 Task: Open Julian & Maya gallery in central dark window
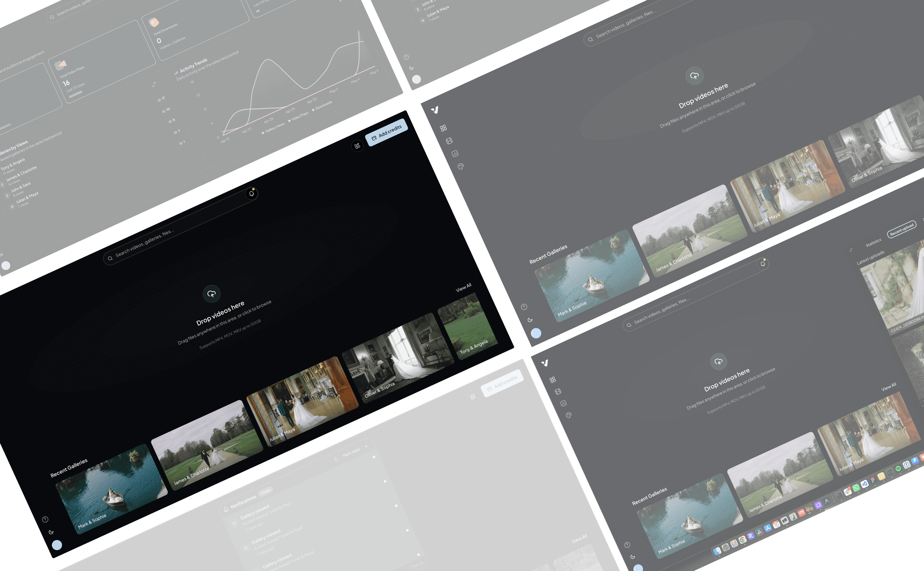(x=302, y=402)
